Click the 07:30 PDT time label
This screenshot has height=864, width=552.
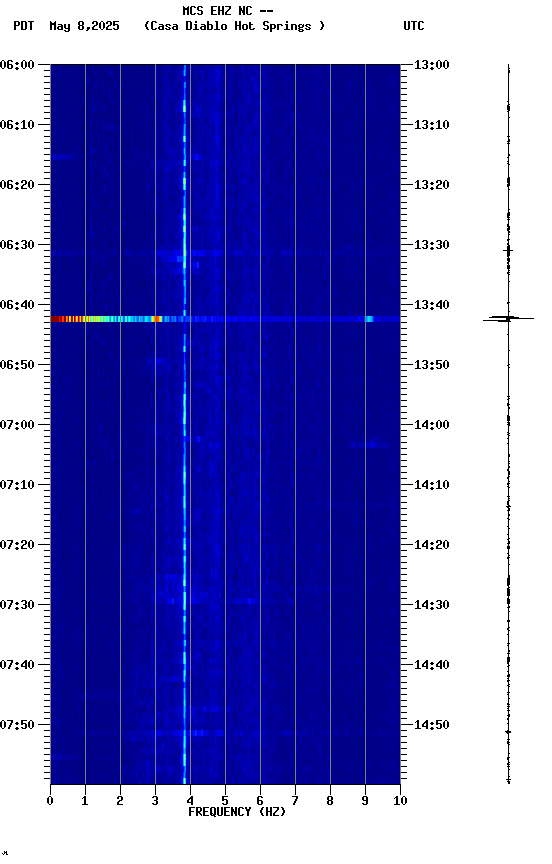(17, 605)
